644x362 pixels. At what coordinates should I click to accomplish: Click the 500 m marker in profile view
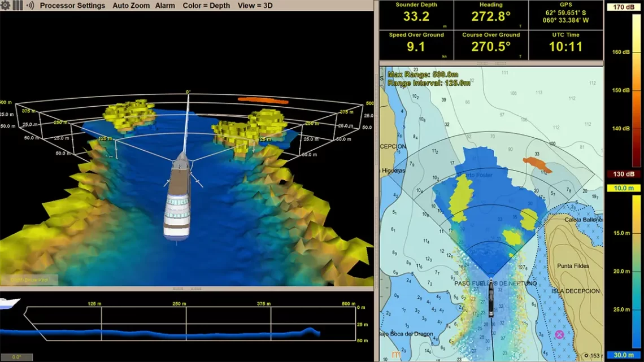(349, 304)
